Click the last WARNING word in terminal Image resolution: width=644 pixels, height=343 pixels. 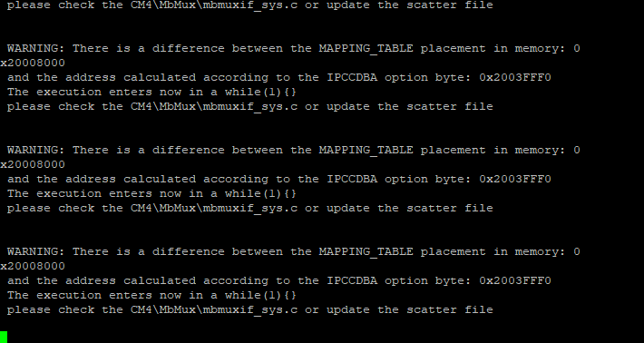point(35,251)
